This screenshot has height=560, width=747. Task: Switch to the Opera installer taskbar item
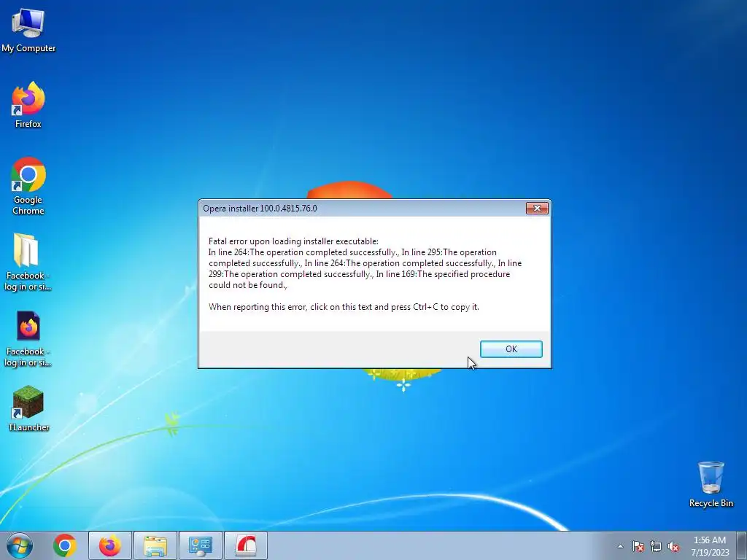[246, 545]
